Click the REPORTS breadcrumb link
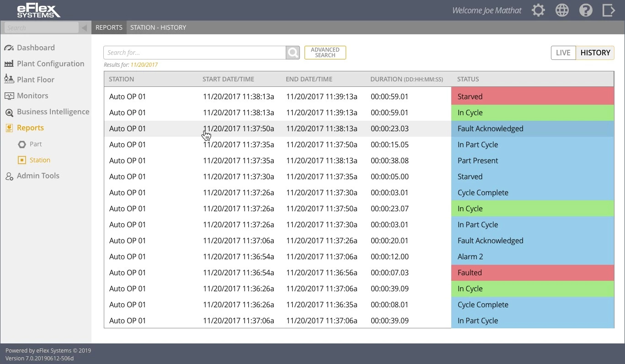Image resolution: width=625 pixels, height=364 pixels. [x=109, y=27]
